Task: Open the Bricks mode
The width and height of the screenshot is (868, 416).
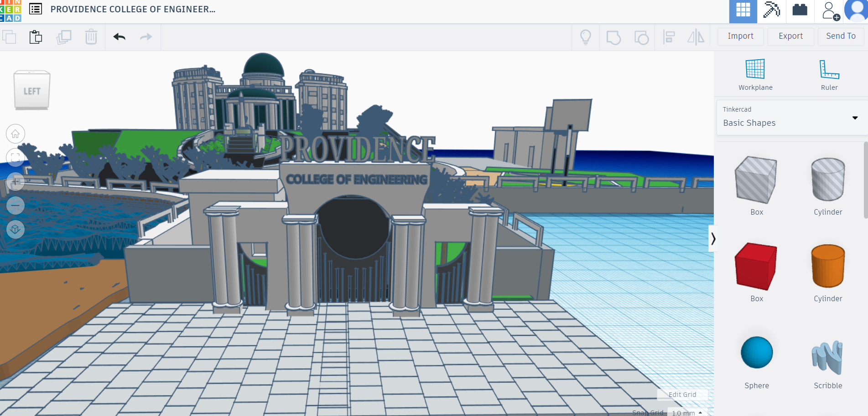Action: (800, 10)
